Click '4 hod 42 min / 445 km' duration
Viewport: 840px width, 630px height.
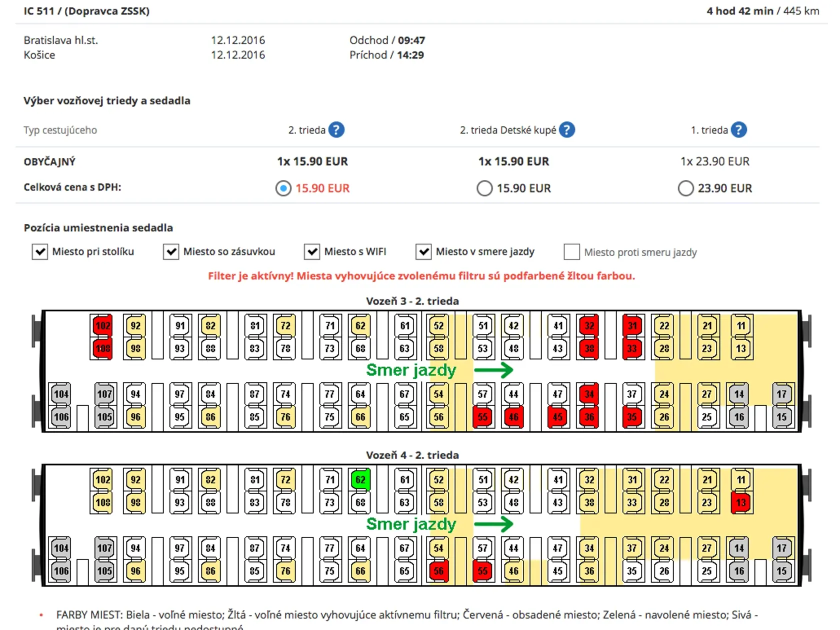click(x=762, y=11)
